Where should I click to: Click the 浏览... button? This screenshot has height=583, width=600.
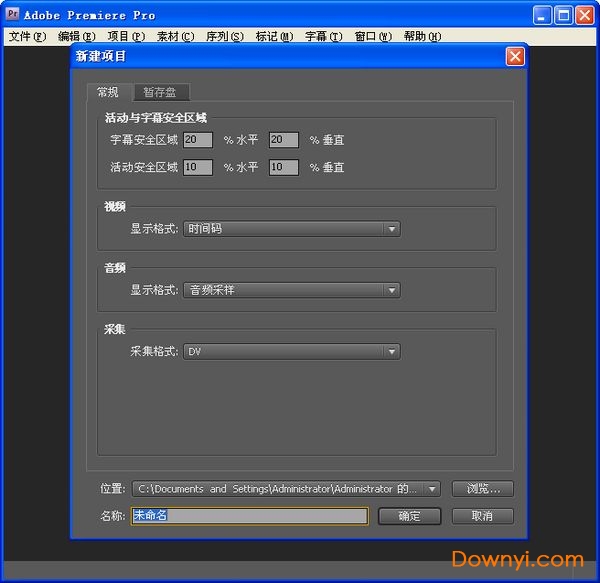[x=483, y=489]
